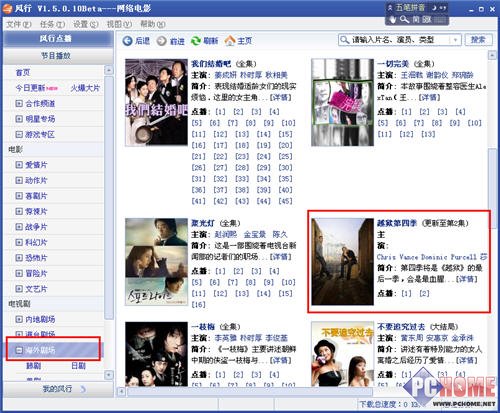Switch to the 节目播放 panel tab

58,56
